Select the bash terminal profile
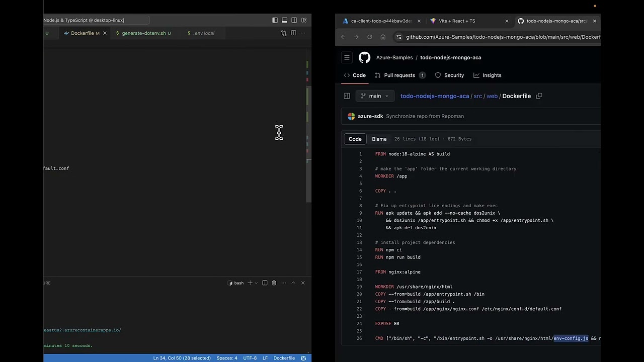This screenshot has height=362, width=644. pos(236,283)
